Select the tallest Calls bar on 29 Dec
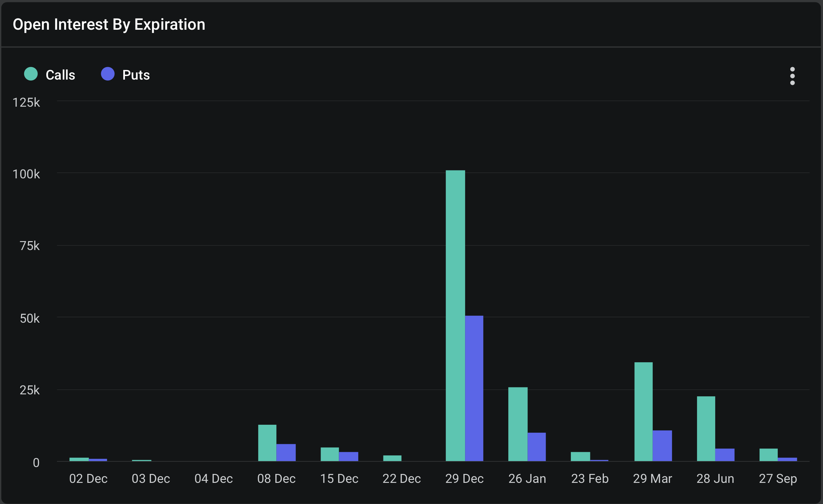This screenshot has width=823, height=504. pyautogui.click(x=455, y=317)
